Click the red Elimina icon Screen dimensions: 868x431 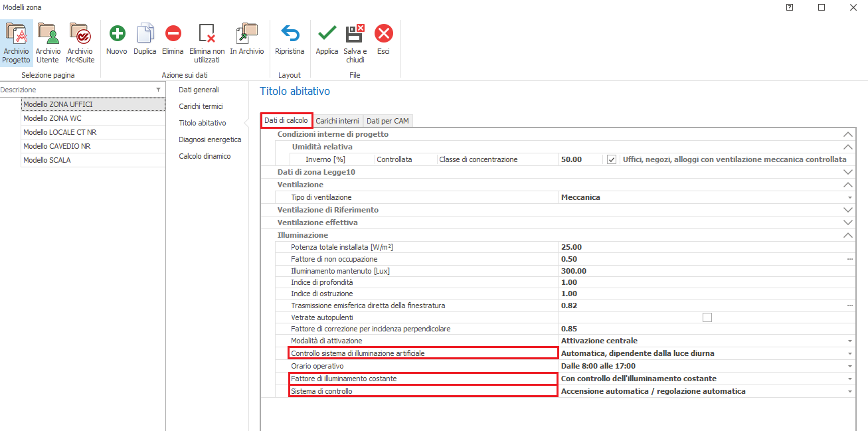pyautogui.click(x=173, y=33)
